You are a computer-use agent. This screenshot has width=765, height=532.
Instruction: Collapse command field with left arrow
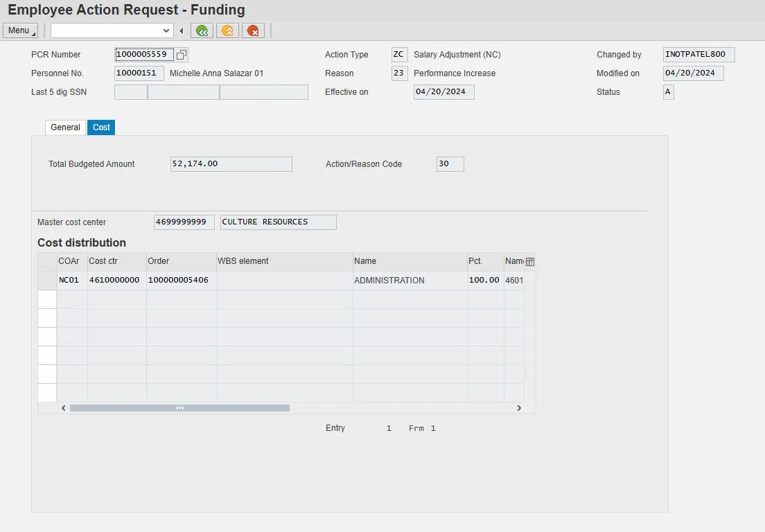tap(182, 30)
